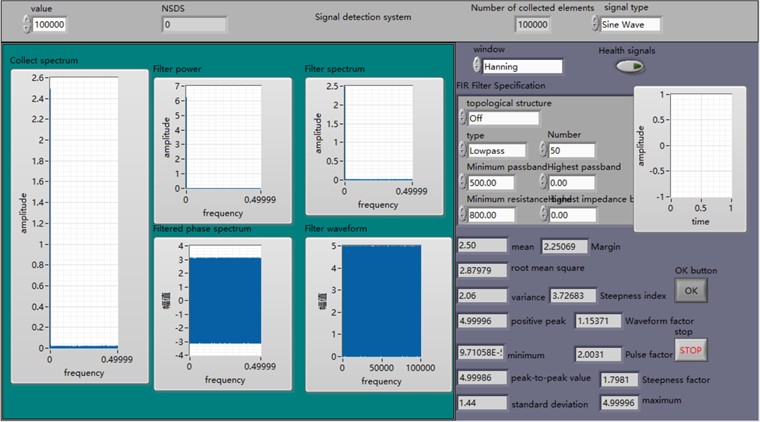Toggle the Health signals switch
The image size is (760, 422).
[630, 66]
